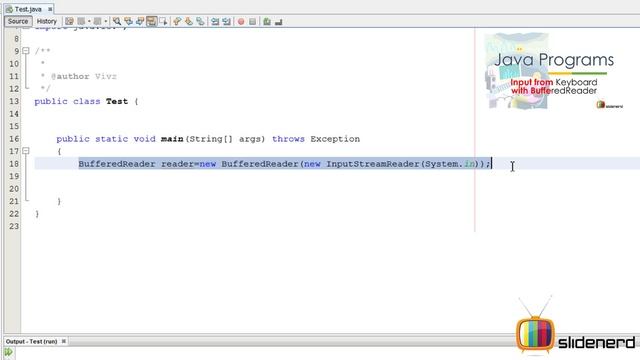Click line number 18 in the gutter
640x360 pixels.
click(14, 164)
